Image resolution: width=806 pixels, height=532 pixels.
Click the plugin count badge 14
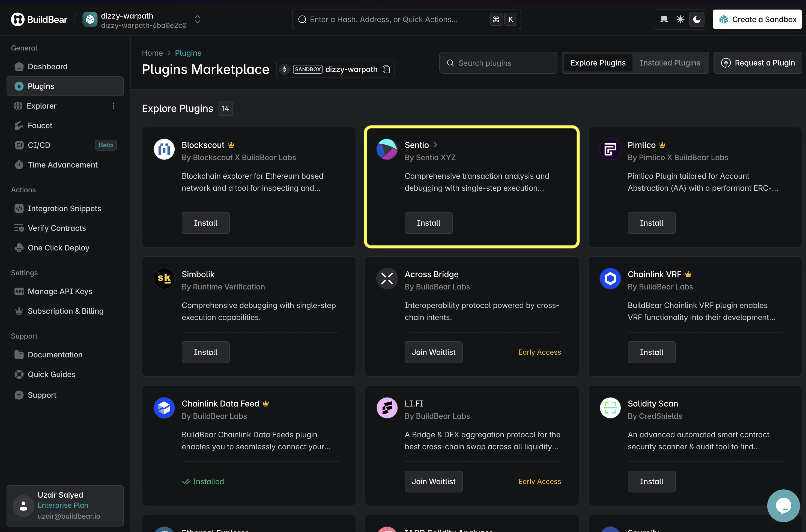225,108
